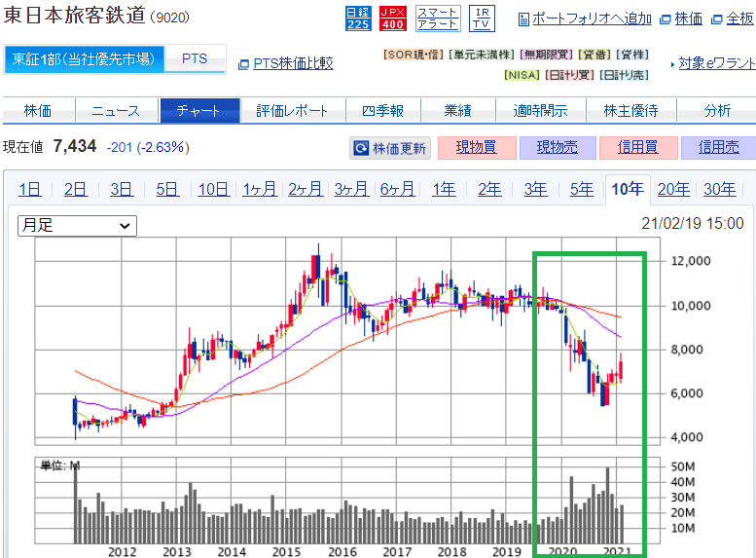This screenshot has height=558, width=756.
Task: Click the 12,000 price axis label
Action: coord(691,261)
